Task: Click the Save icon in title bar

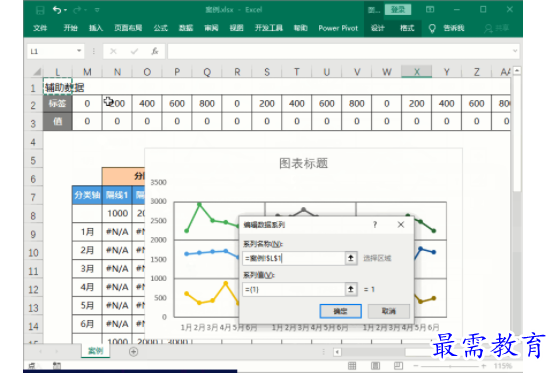Action: pyautogui.click(x=40, y=10)
